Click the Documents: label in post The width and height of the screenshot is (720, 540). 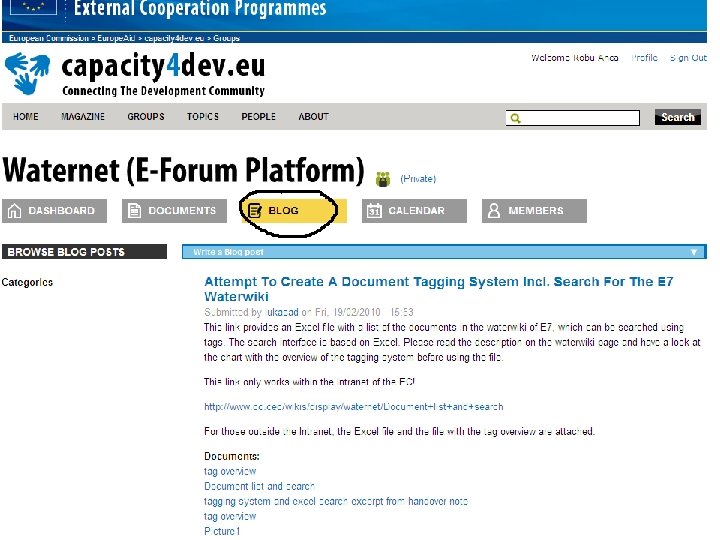pos(231,456)
